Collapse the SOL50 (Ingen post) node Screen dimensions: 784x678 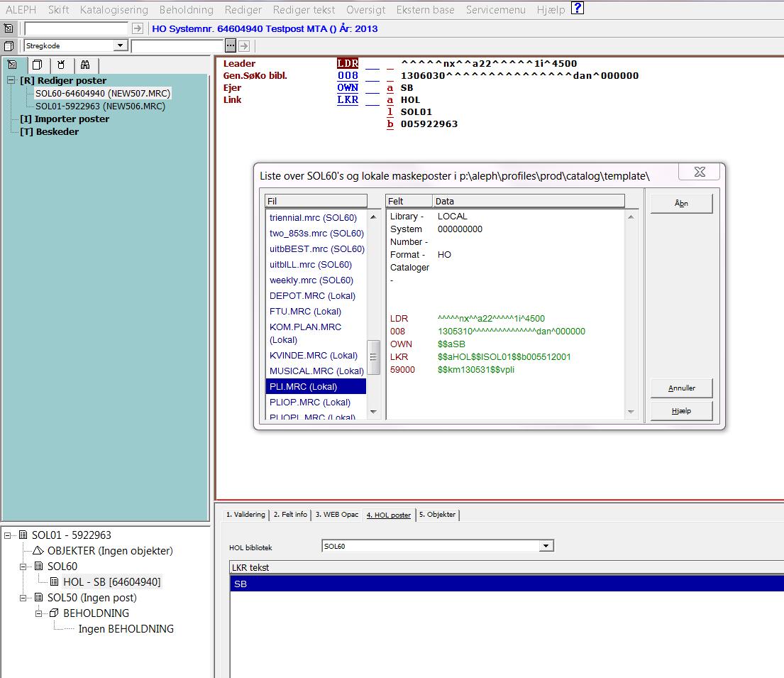click(x=23, y=598)
